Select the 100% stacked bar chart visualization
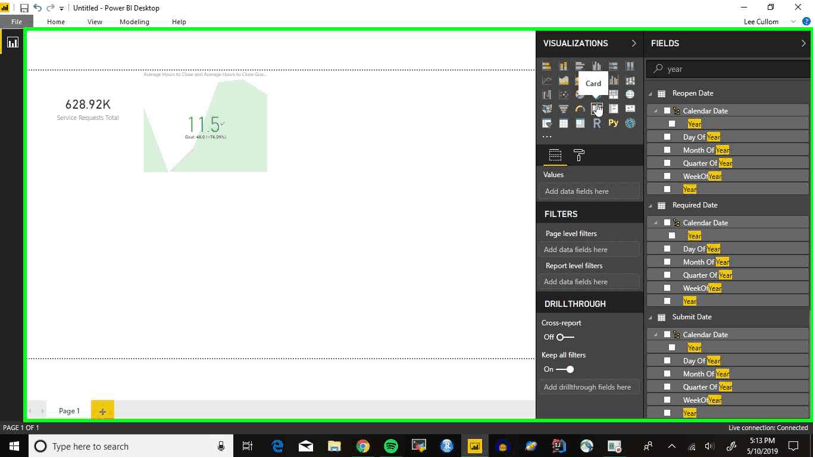 613,66
